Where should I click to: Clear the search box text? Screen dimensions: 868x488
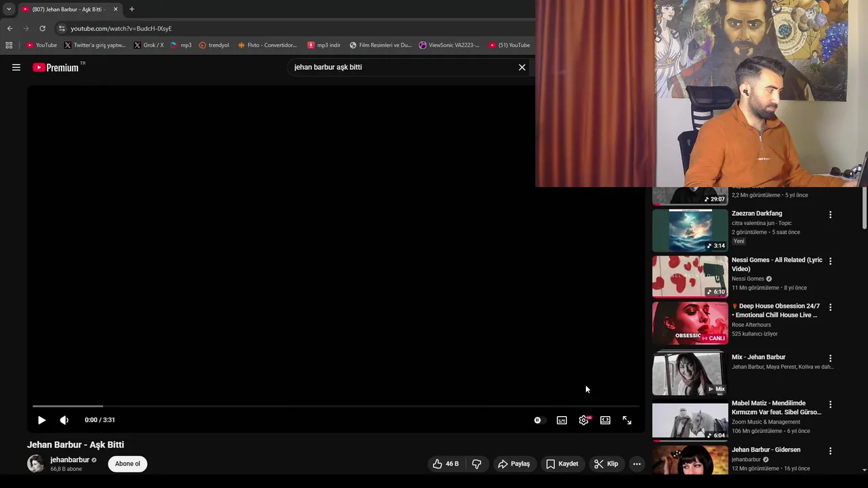[x=522, y=67]
